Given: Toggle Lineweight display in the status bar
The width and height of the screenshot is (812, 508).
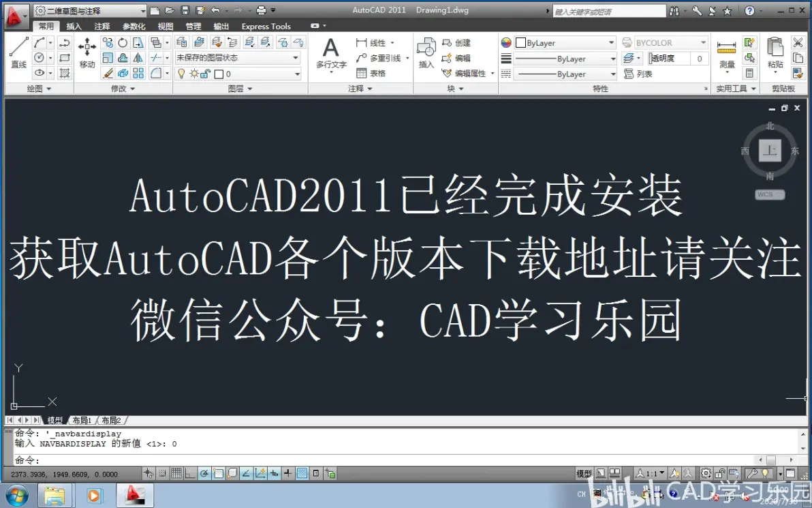Looking at the screenshot, I should click(288, 473).
